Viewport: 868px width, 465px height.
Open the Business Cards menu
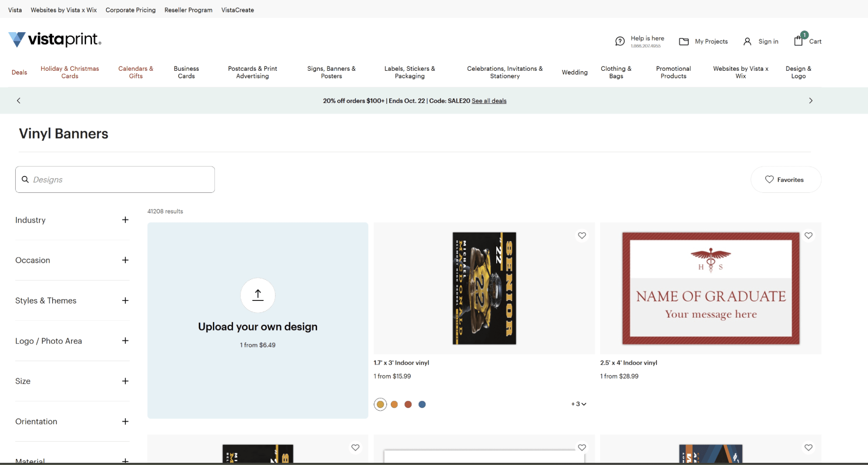click(x=186, y=72)
